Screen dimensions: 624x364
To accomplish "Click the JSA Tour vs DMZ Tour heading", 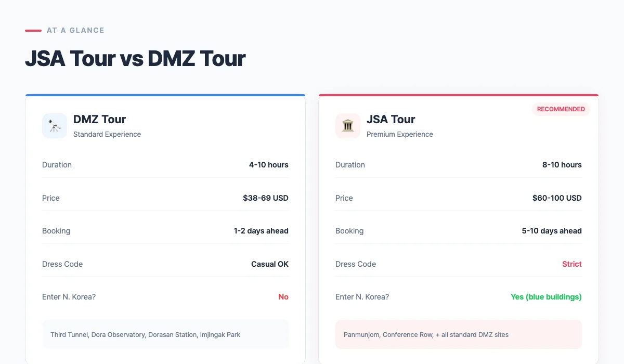I will (135, 58).
